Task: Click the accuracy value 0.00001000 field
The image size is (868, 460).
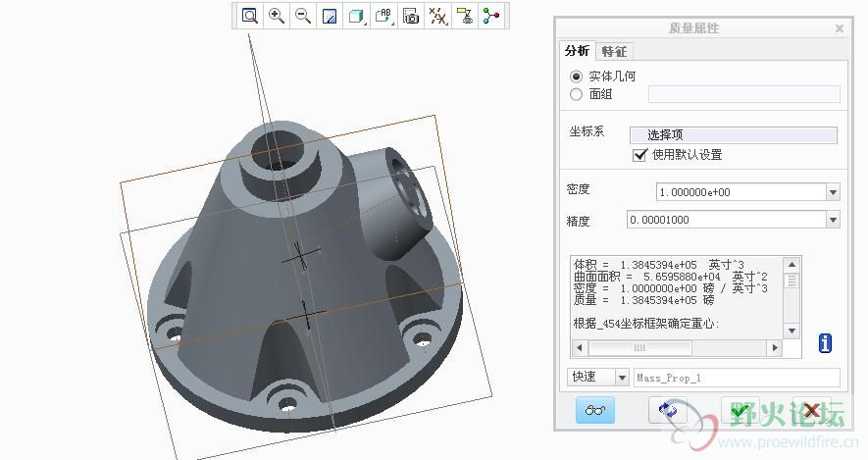Action: pos(727,220)
